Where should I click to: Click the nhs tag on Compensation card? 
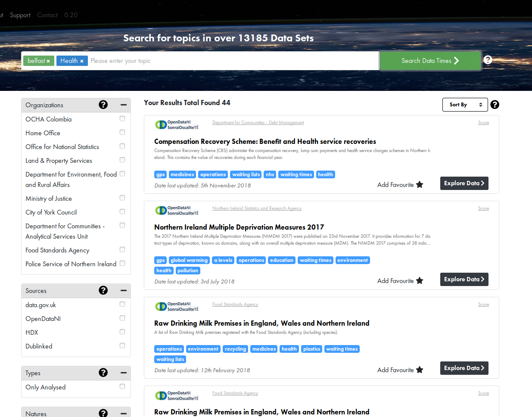point(270,174)
